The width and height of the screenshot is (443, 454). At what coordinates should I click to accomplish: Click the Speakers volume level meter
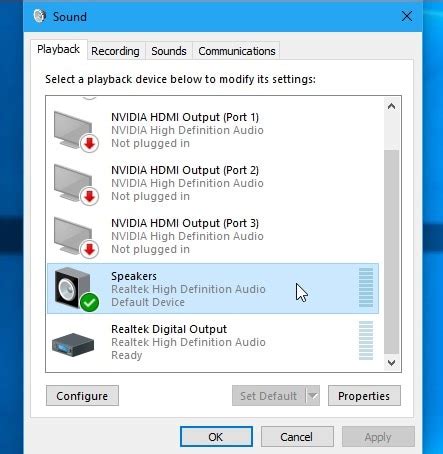[366, 287]
